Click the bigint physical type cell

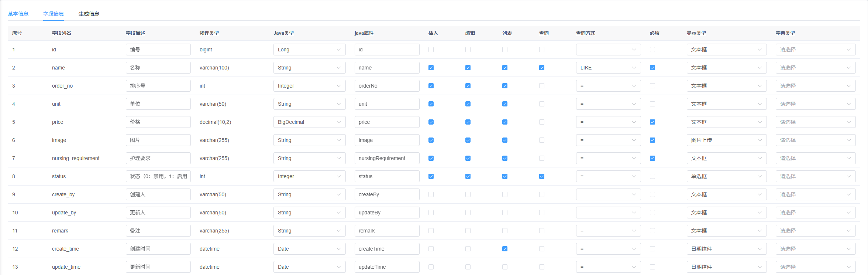pyautogui.click(x=206, y=50)
